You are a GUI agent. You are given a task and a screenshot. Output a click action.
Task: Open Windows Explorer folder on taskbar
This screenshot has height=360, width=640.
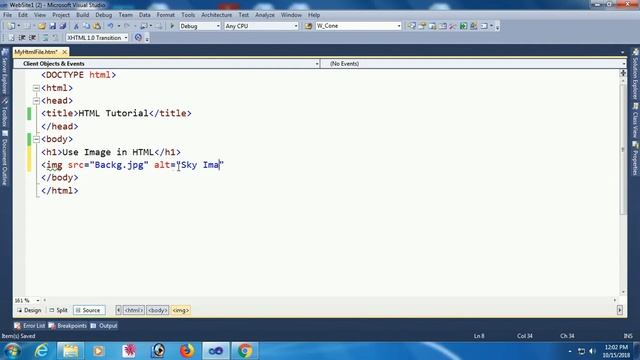pyautogui.click(x=70, y=351)
